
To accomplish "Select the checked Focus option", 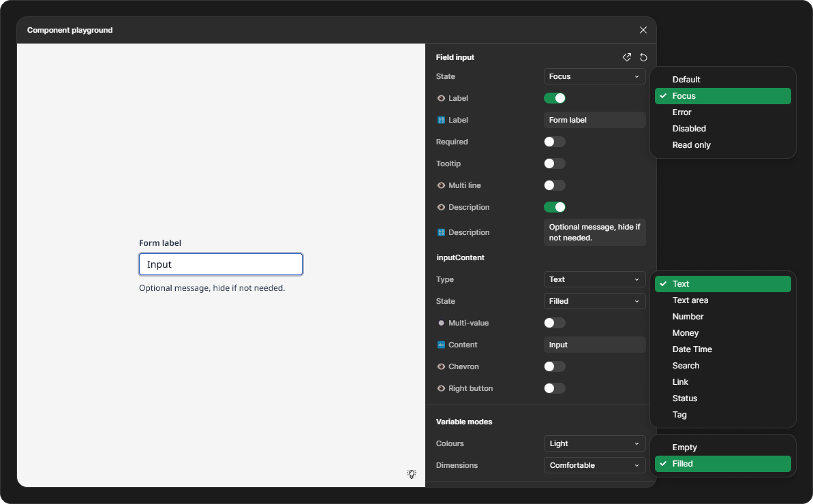I will pyautogui.click(x=723, y=96).
